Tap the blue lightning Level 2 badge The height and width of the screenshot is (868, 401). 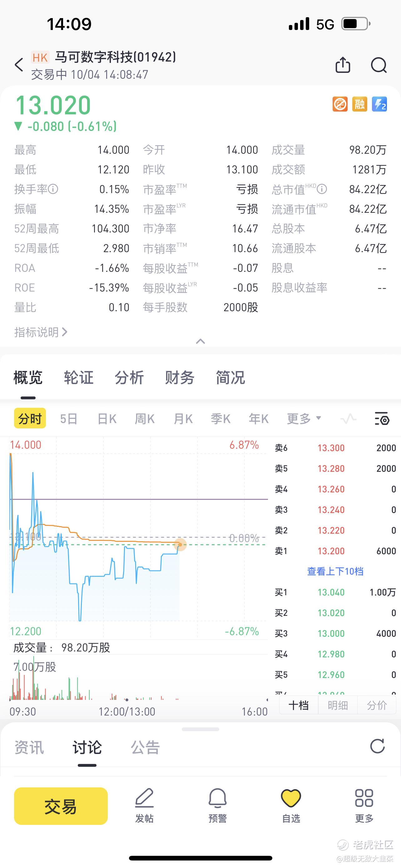(379, 104)
